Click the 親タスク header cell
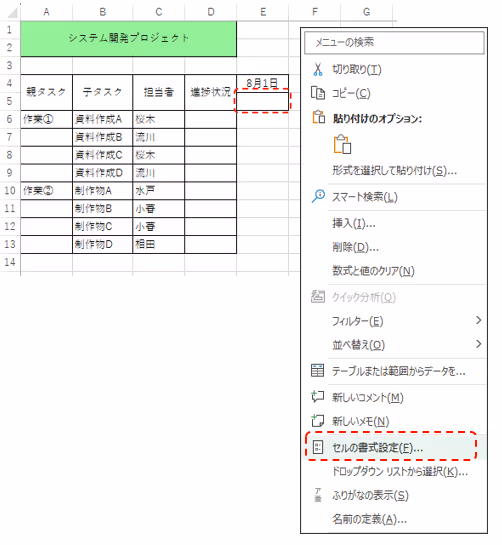The image size is (502, 545). coord(47,92)
